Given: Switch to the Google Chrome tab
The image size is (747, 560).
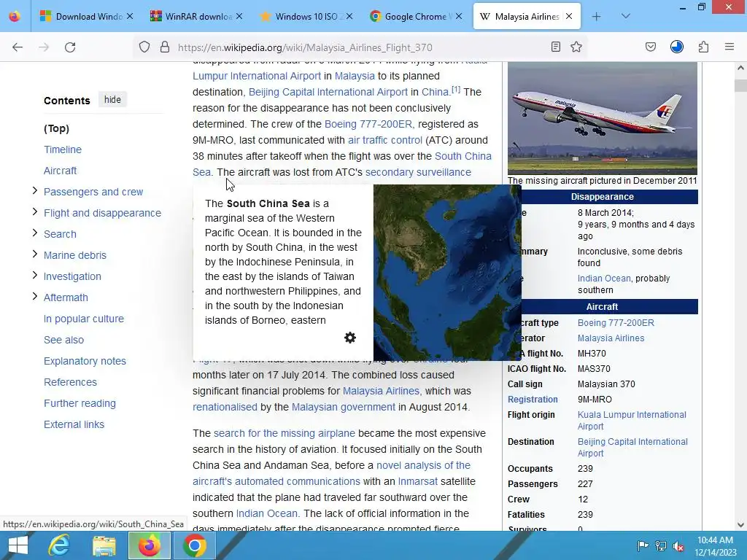Looking at the screenshot, I should click(415, 17).
